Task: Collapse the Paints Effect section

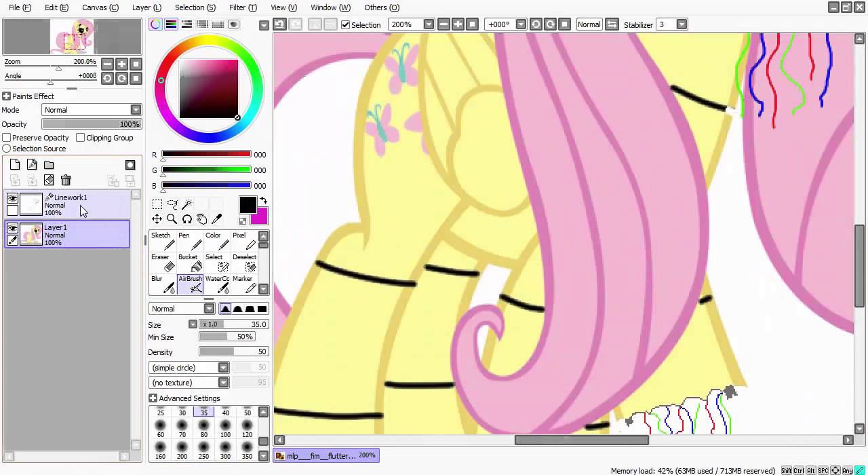Action: pos(6,96)
